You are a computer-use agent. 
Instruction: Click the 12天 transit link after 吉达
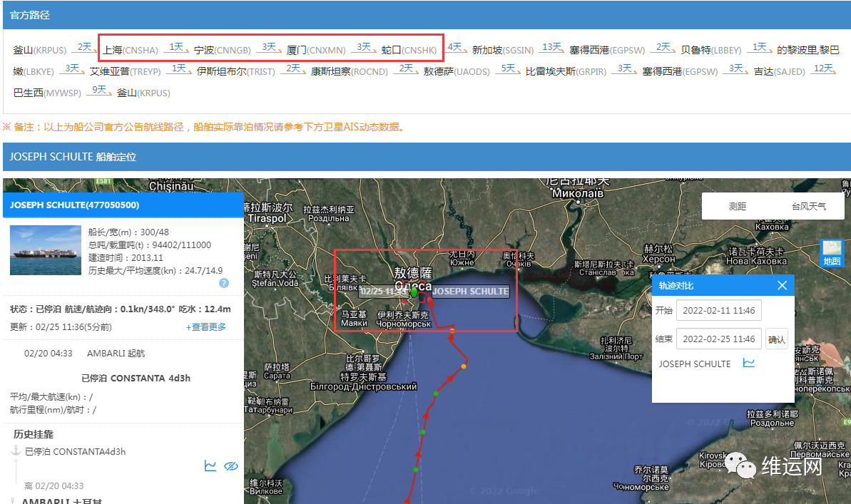coord(824,69)
